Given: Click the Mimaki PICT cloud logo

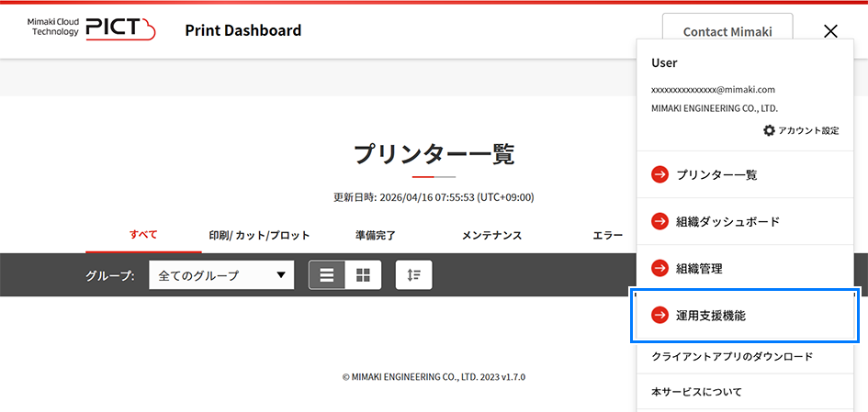Looking at the screenshot, I should pyautogui.click(x=91, y=28).
